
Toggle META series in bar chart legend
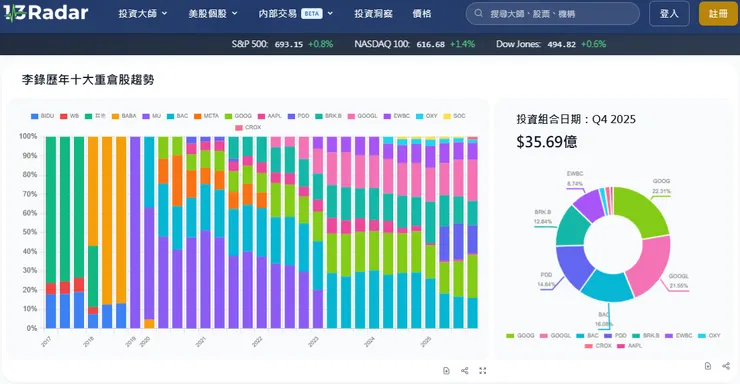[207, 116]
